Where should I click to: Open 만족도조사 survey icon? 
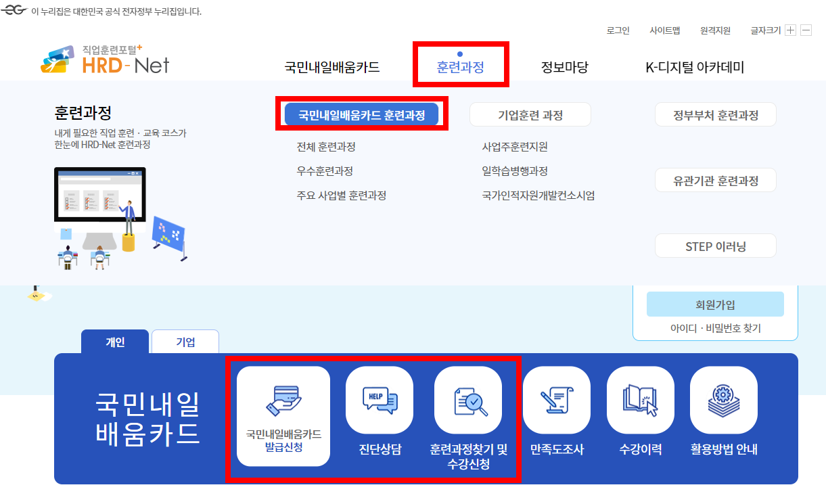(x=557, y=400)
